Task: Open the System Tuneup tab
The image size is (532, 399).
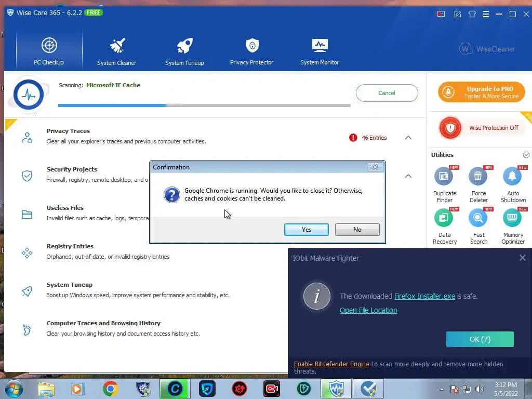Action: coord(184,51)
